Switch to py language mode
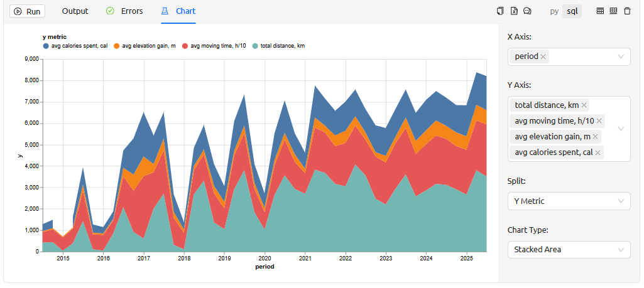 click(554, 11)
